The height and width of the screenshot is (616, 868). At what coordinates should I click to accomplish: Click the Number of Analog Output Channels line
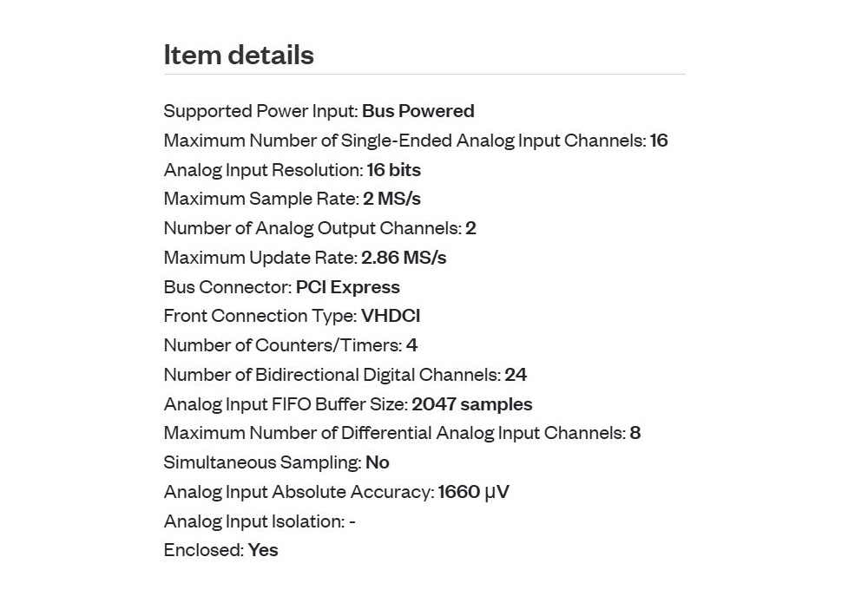pos(320,228)
